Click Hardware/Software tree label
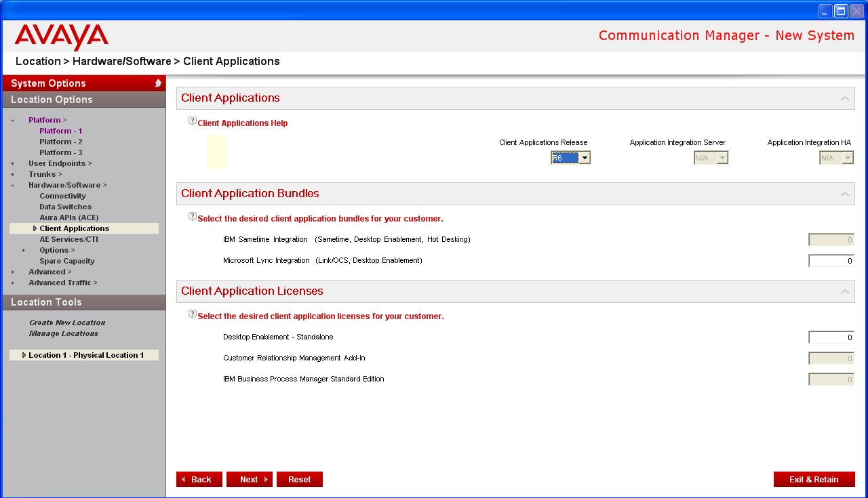Screen dimensions: 868x498 pos(68,185)
